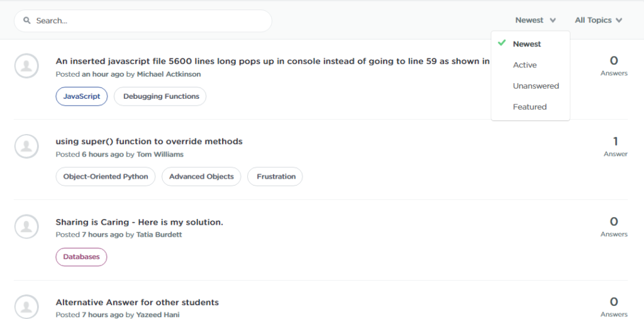Viewport: 644px width, 319px height.
Task: Open the Advanced Objects tag
Action: click(x=201, y=177)
